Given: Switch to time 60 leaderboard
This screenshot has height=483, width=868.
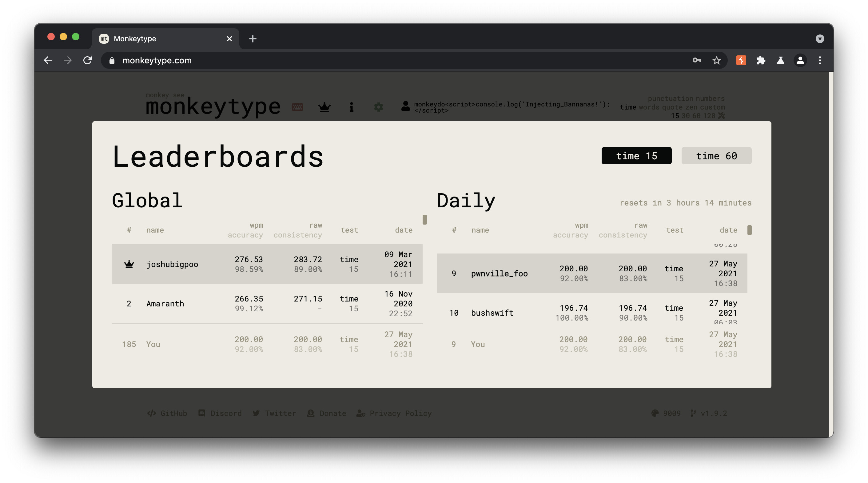Looking at the screenshot, I should [x=716, y=156].
